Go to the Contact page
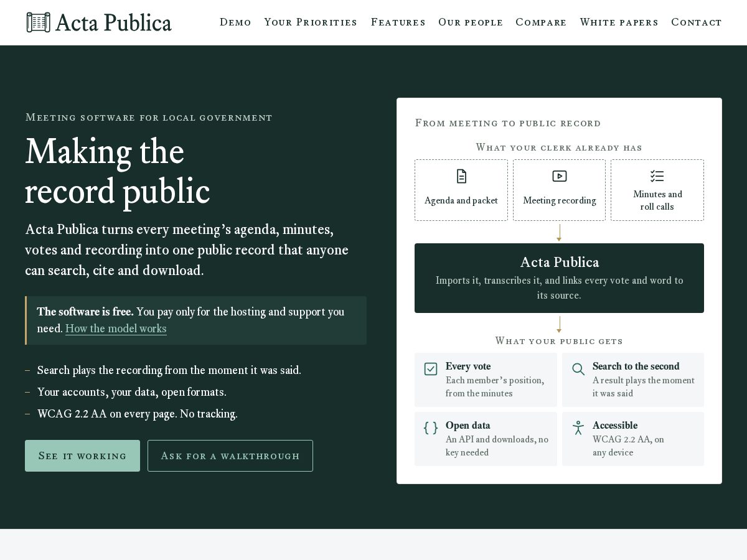This screenshot has width=747, height=560. pos(697,22)
